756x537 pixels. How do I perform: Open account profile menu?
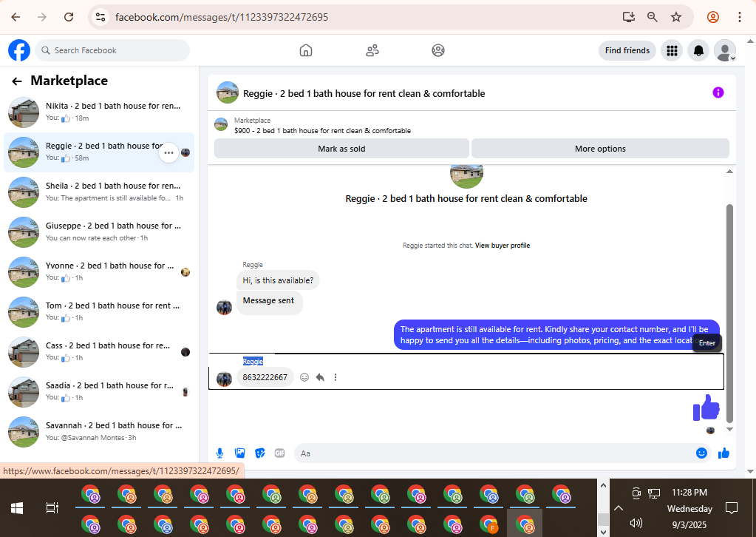click(x=725, y=50)
